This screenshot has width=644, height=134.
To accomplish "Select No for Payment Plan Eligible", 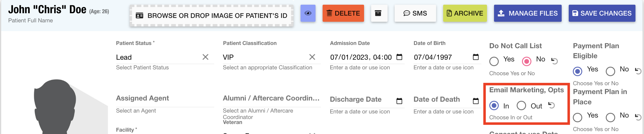I will [610, 71].
